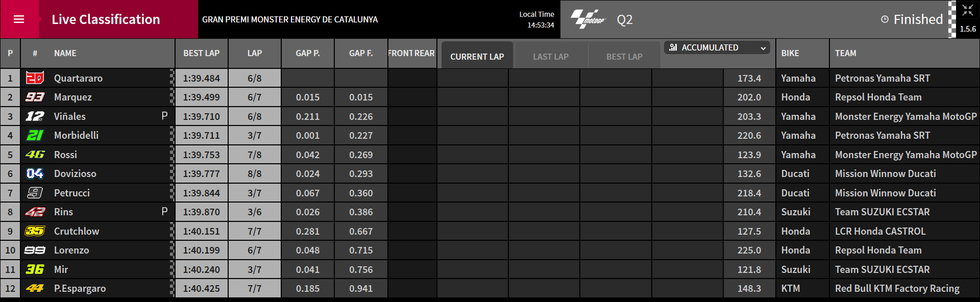
Task: Click the GAP P. column header
Action: point(308,53)
